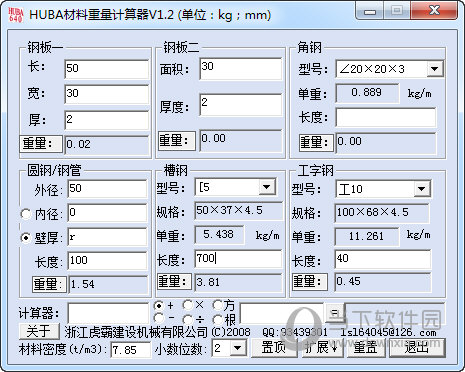Click 重量 button in 槽钢
465x372 pixels.
pyautogui.click(x=174, y=282)
